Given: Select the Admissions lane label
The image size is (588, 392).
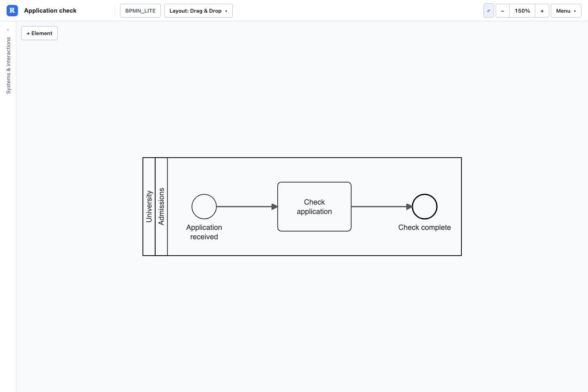Looking at the screenshot, I should 161,207.
